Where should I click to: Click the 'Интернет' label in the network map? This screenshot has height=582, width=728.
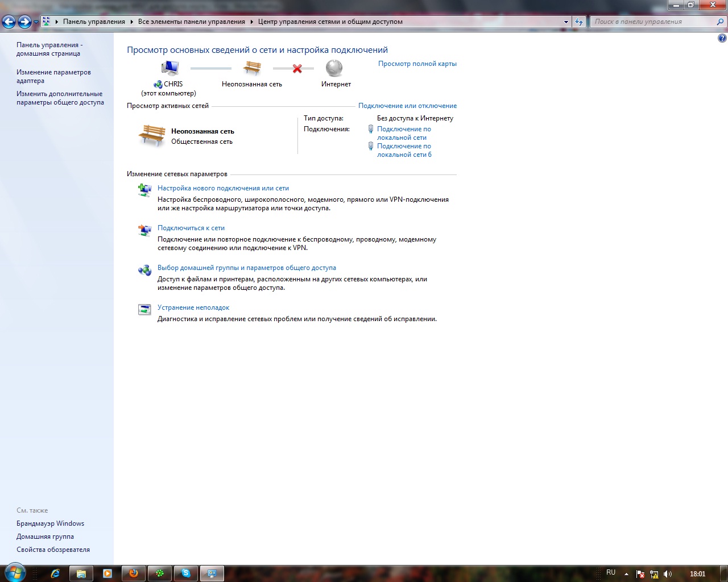pos(336,84)
